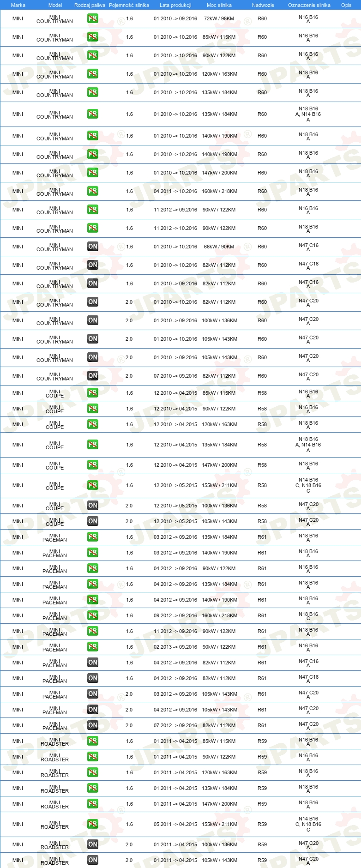This screenshot has width=361, height=868.
Task: Click petrol icon in Paceman 02.2013 row
Action: click(x=93, y=647)
